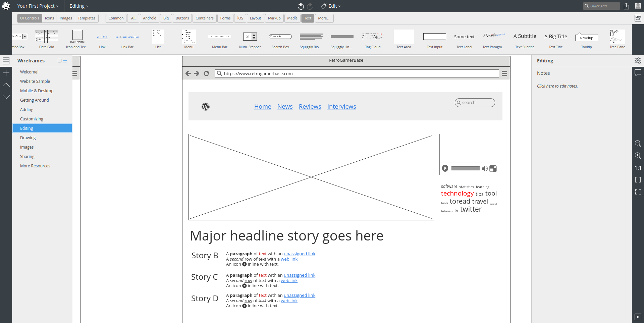Switch to the Images tab

66,18
